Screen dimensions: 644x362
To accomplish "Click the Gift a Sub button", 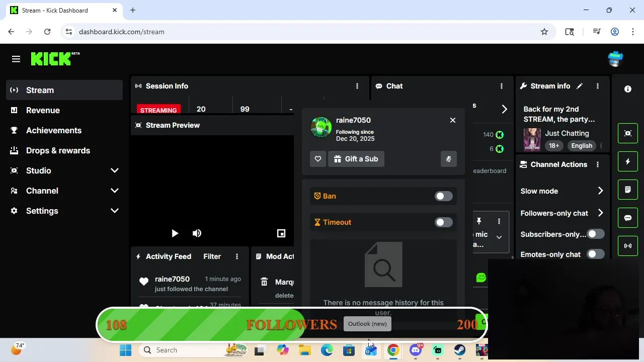I will coord(356,159).
